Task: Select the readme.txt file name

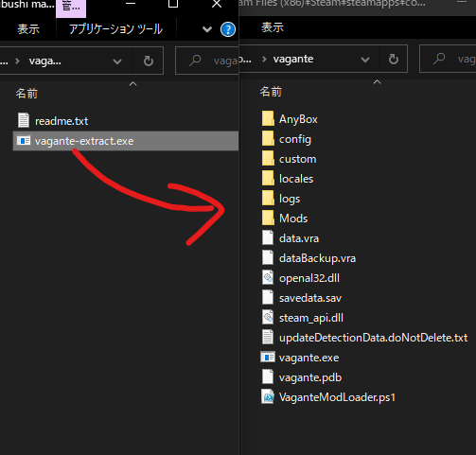Action: 62,121
